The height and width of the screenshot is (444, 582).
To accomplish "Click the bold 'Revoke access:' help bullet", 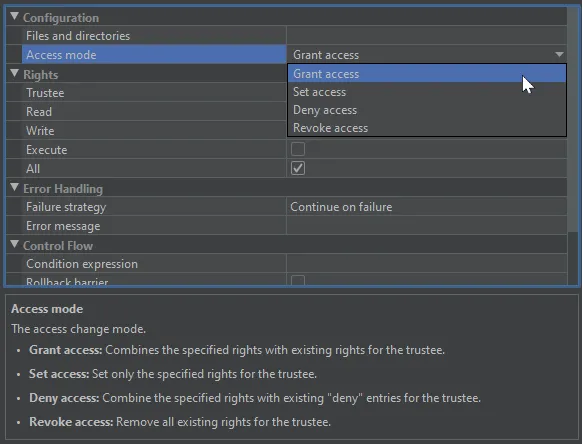I will click(x=71, y=422).
